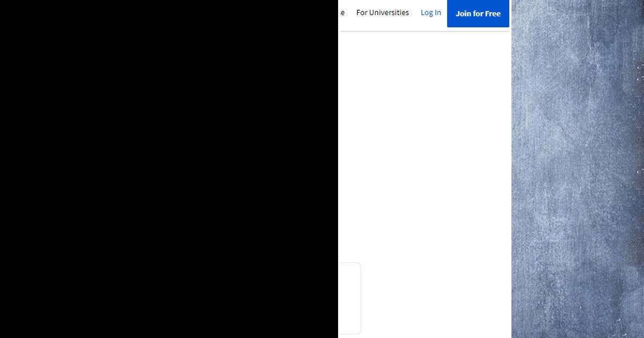Image resolution: width=644 pixels, height=338 pixels.
Task: Click the white content area below the header
Action: click(424, 161)
